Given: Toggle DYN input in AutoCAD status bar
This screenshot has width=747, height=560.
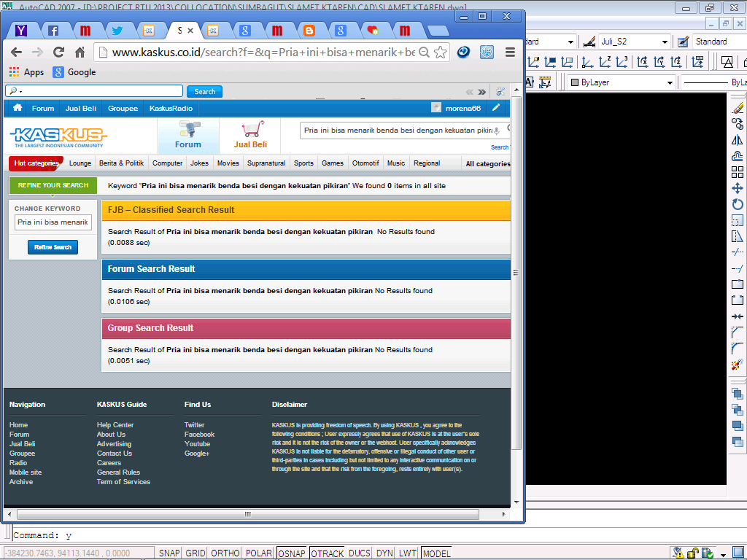Looking at the screenshot, I should pyautogui.click(x=384, y=553).
